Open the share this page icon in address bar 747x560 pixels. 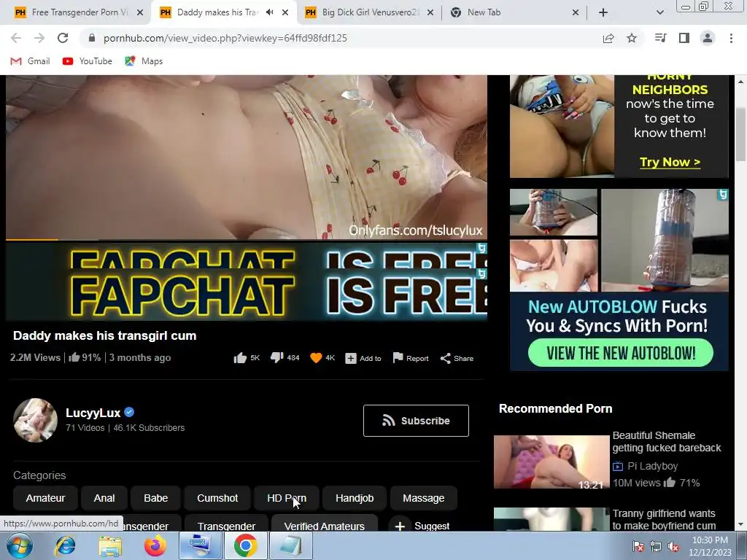tap(608, 38)
